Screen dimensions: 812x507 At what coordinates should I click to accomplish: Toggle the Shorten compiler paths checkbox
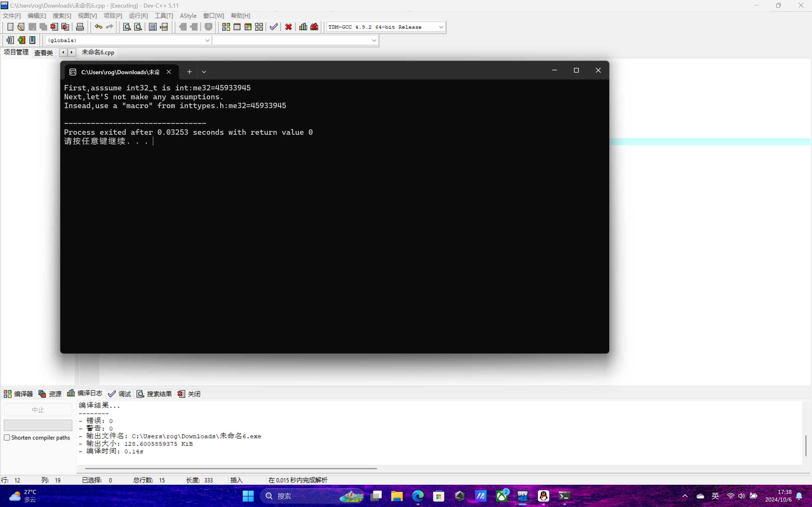[7, 437]
